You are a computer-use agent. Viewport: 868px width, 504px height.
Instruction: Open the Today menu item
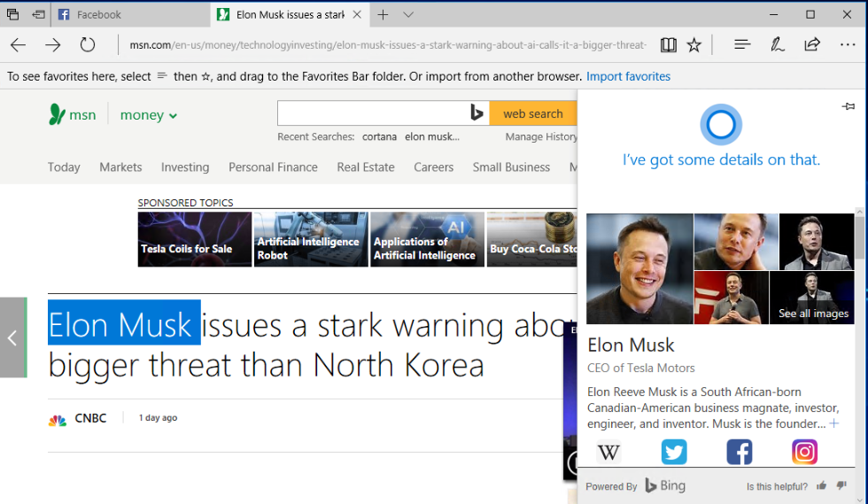[x=64, y=167]
